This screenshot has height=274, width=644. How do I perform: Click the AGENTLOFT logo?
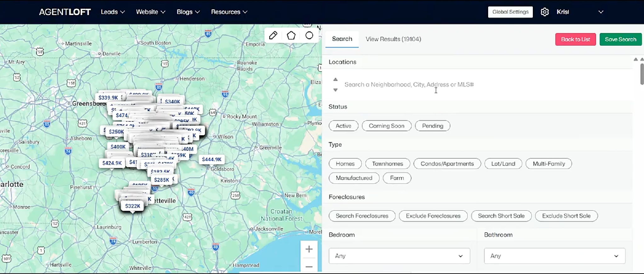pos(65,12)
